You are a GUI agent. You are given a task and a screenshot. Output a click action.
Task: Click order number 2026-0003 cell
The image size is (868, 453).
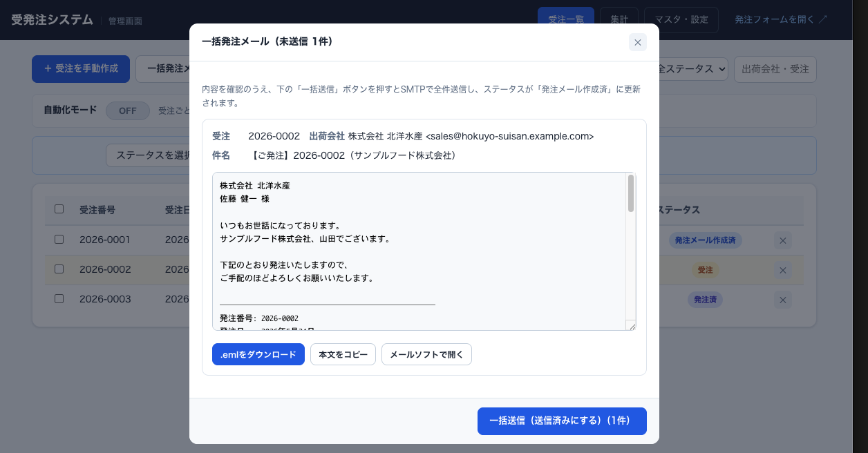105,299
